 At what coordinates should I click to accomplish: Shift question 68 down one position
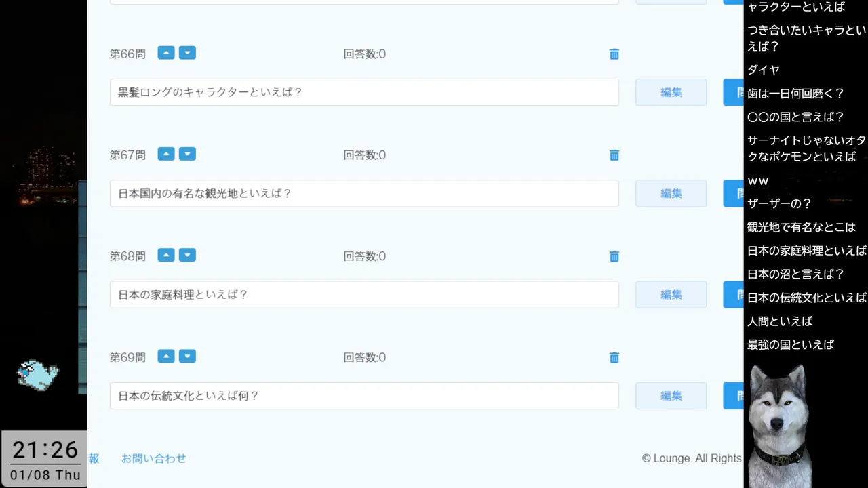click(x=187, y=255)
